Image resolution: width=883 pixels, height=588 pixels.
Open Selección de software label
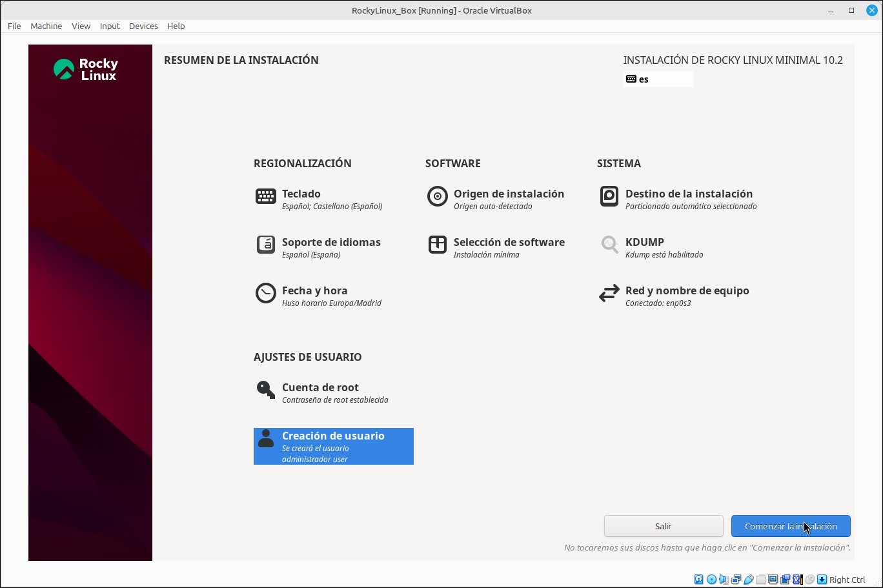(509, 242)
